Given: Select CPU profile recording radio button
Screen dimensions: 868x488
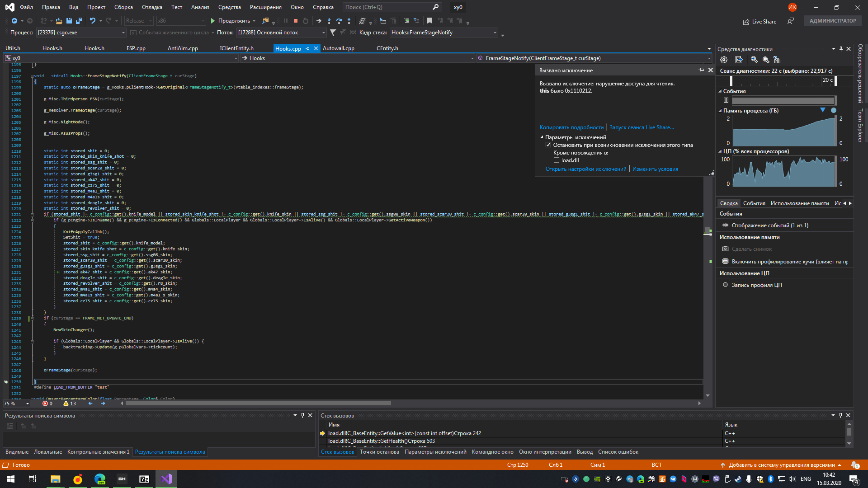Looking at the screenshot, I should click(726, 285).
